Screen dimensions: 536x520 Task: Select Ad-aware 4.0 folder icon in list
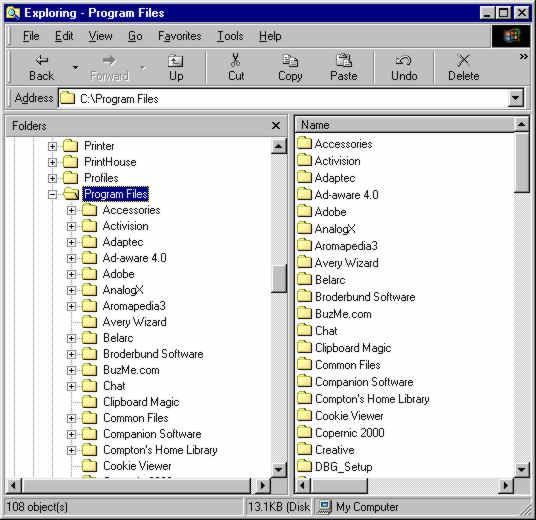click(x=304, y=194)
